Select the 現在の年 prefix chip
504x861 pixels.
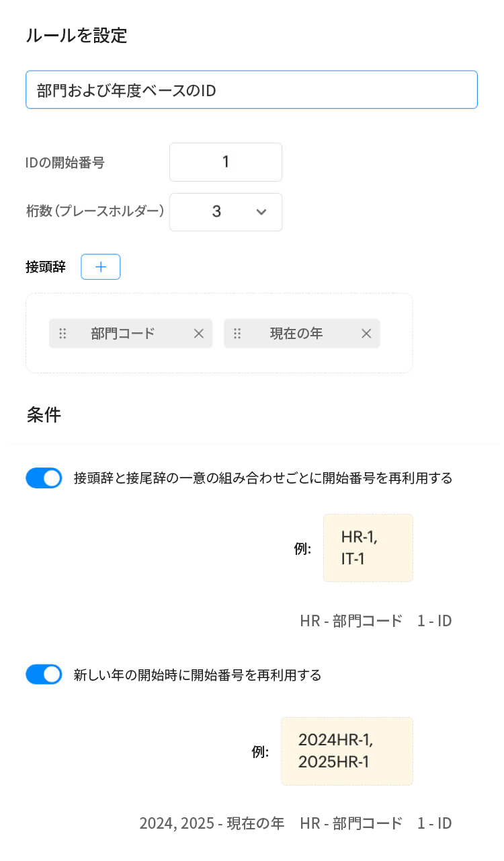pos(302,333)
